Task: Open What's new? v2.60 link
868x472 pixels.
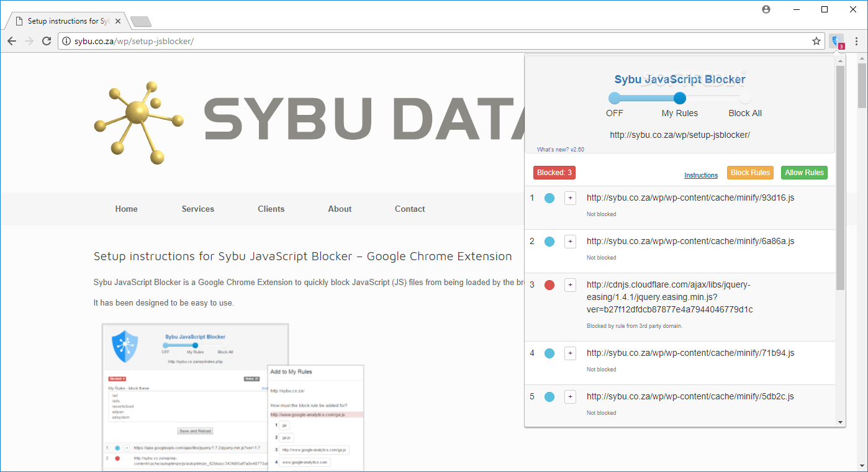Action: pyautogui.click(x=561, y=149)
